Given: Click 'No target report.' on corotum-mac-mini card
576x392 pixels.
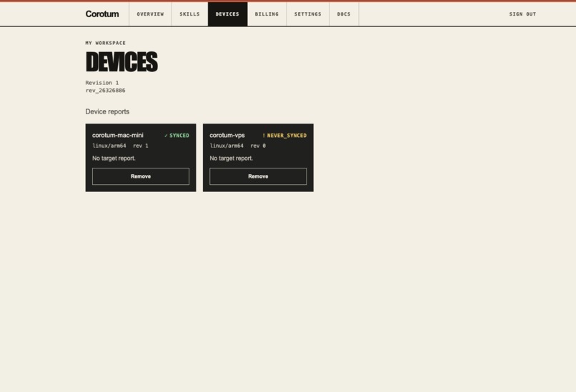Looking at the screenshot, I should 114,159.
